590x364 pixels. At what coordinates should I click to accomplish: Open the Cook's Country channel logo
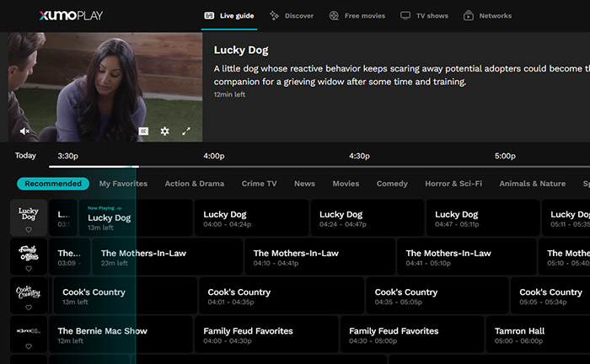click(29, 292)
